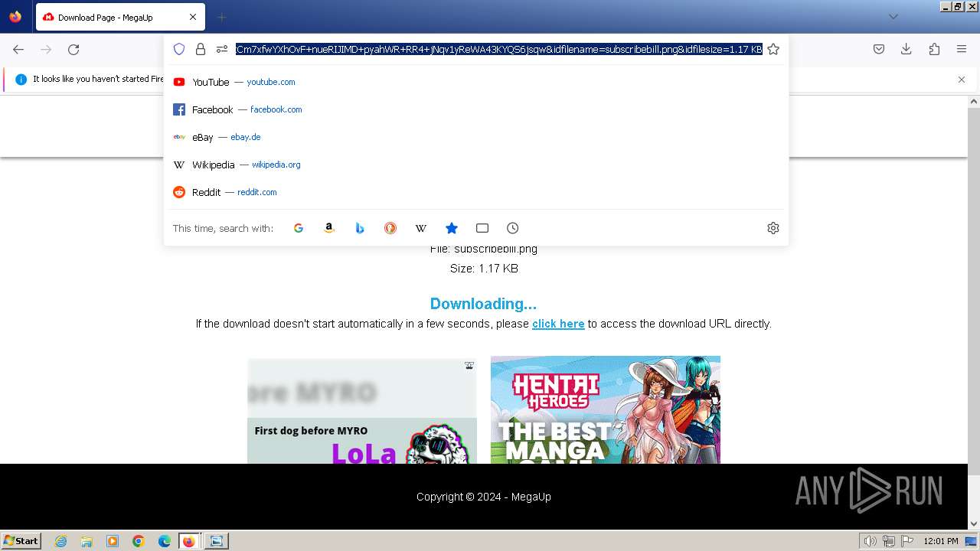The height and width of the screenshot is (551, 980).
Task: Open a new tab with plus button
Action: click(x=221, y=17)
